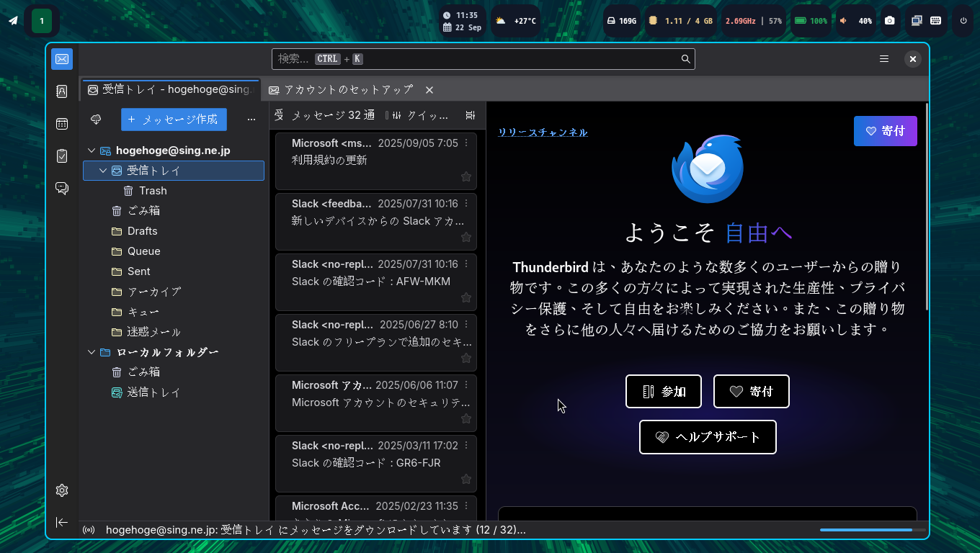
Task: Click the battery 100% indicator
Action: click(x=811, y=21)
